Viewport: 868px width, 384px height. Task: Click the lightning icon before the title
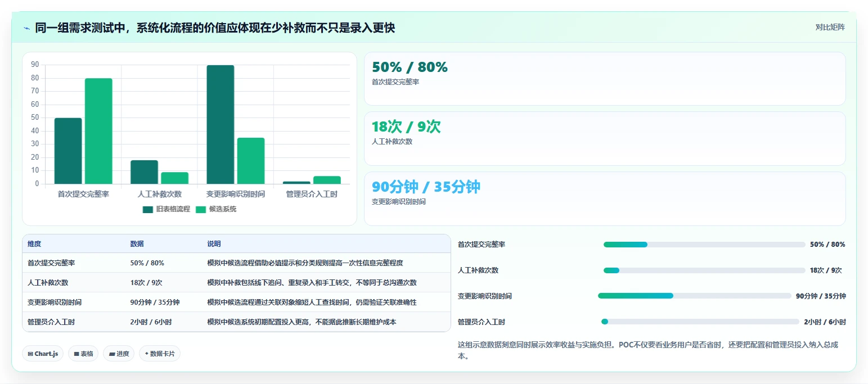27,28
